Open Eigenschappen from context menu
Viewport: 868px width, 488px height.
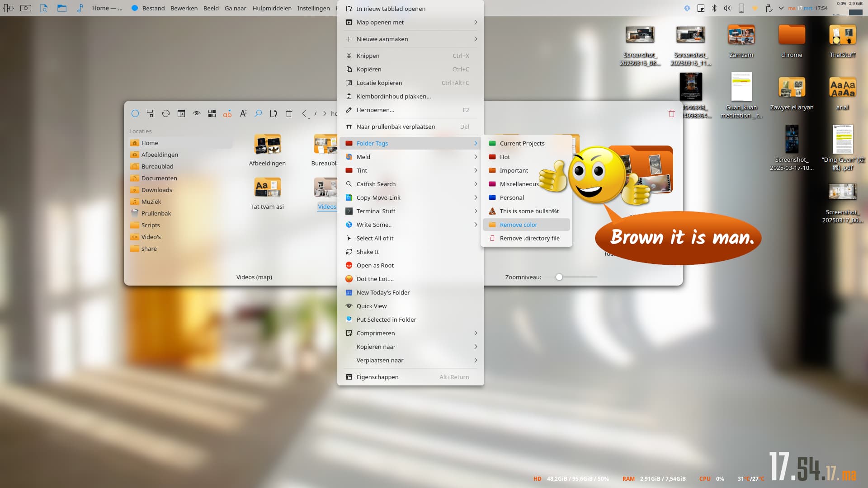tap(410, 377)
